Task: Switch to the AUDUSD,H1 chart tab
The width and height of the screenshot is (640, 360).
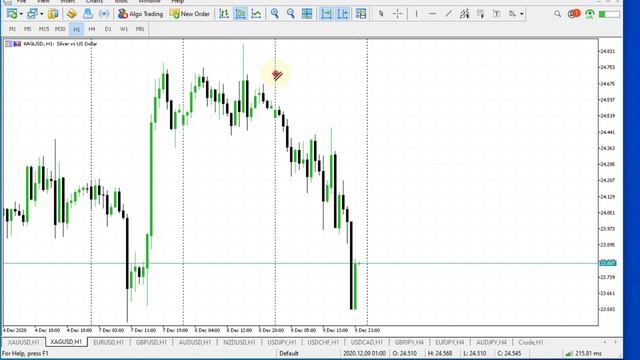Action: 195,342
